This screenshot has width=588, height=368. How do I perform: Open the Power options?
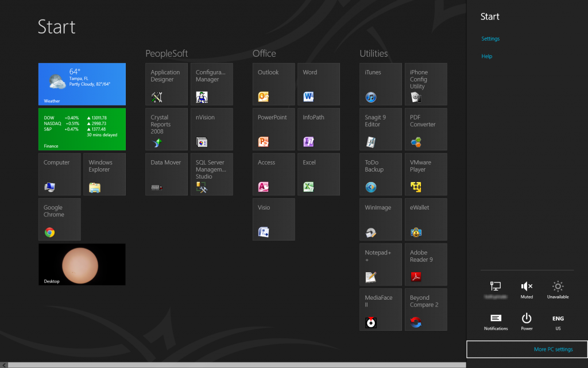click(527, 320)
